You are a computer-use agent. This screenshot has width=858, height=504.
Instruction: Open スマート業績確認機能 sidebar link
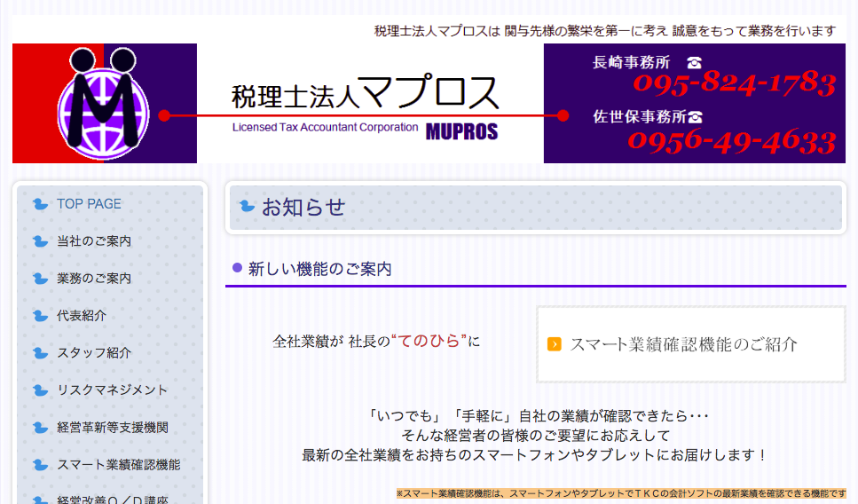click(x=119, y=465)
